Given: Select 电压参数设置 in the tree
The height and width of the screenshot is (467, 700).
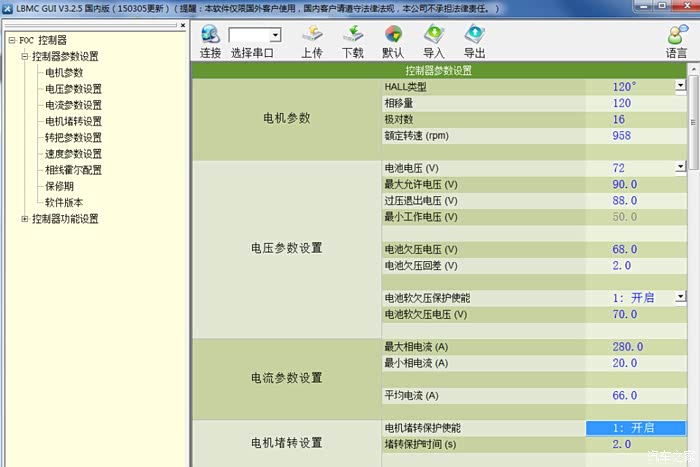Looking at the screenshot, I should pos(73,89).
